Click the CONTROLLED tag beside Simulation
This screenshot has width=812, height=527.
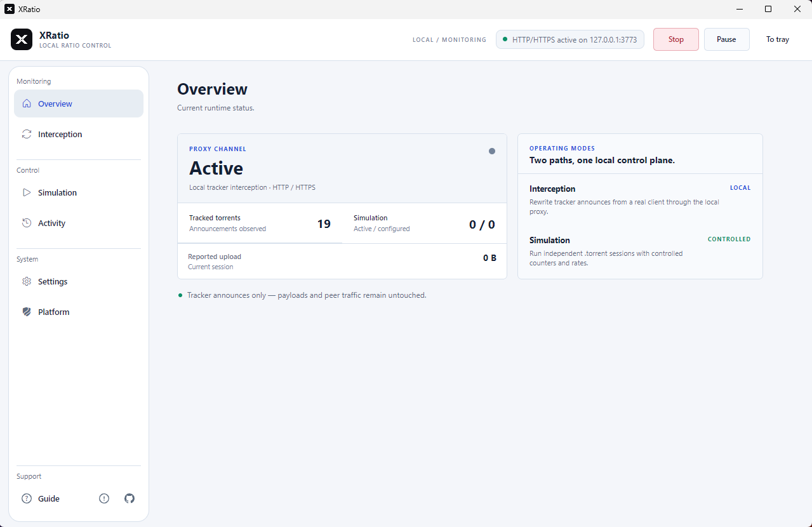pyautogui.click(x=729, y=239)
